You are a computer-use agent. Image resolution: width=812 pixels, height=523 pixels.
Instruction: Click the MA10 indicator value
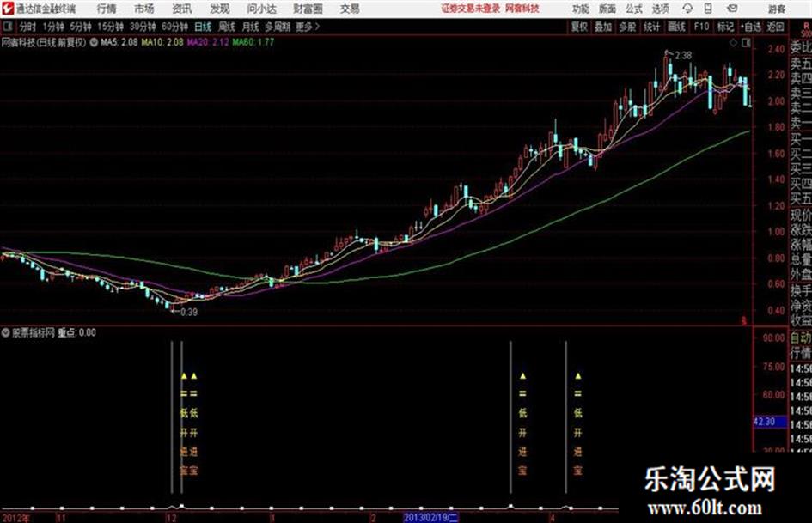tap(162, 42)
